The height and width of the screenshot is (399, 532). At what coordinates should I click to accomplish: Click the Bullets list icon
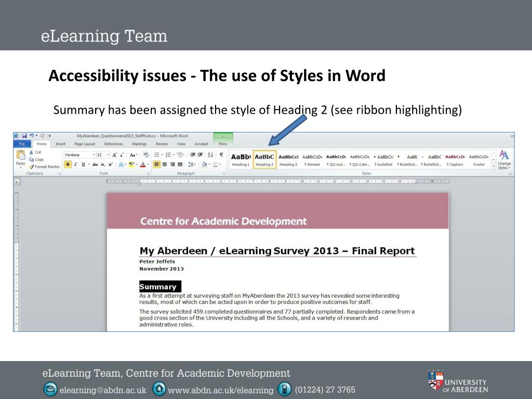coord(157,155)
